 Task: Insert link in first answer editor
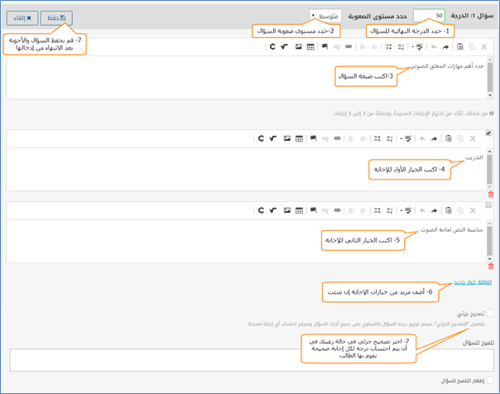[337, 138]
